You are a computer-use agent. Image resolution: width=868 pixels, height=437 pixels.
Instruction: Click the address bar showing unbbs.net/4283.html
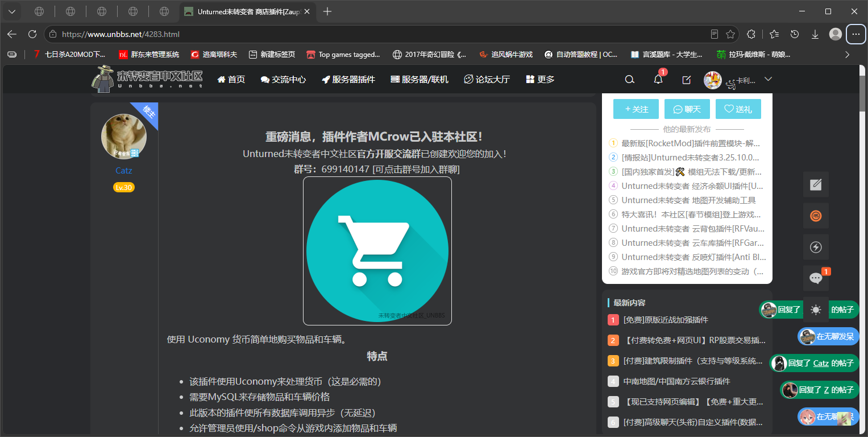391,34
